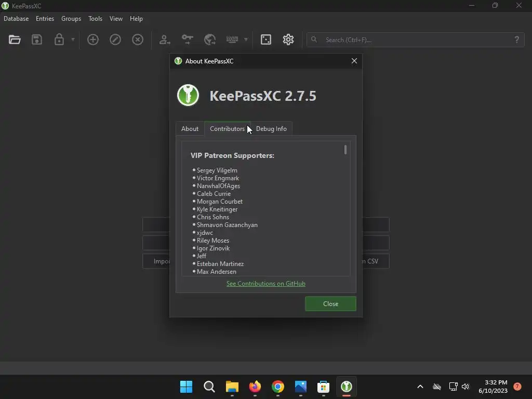Lock database using the padlock icon

[59, 39]
